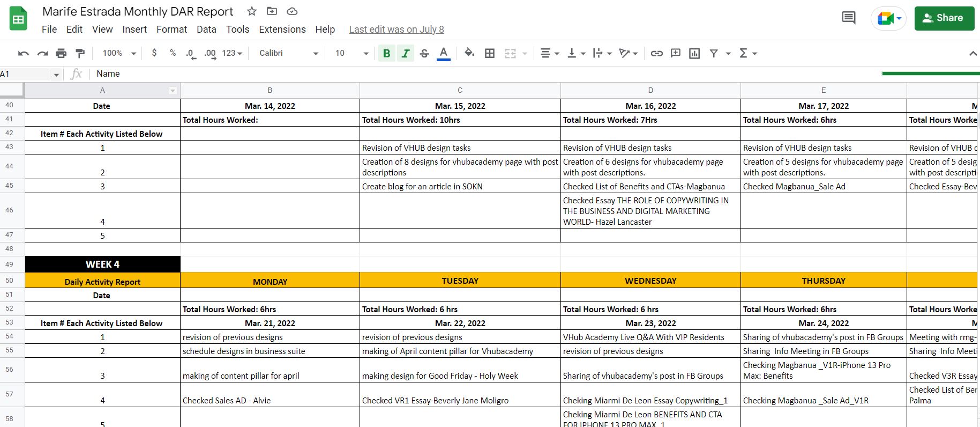Select column C header
This screenshot has height=427, width=980.
pyautogui.click(x=460, y=90)
